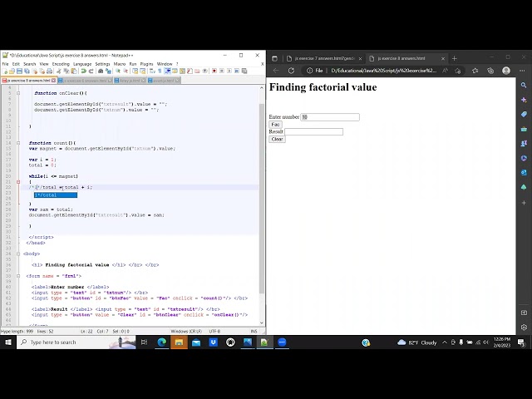This screenshot has width=532, height=399.
Task: Collapse the count function fold marker
Action: (18, 143)
